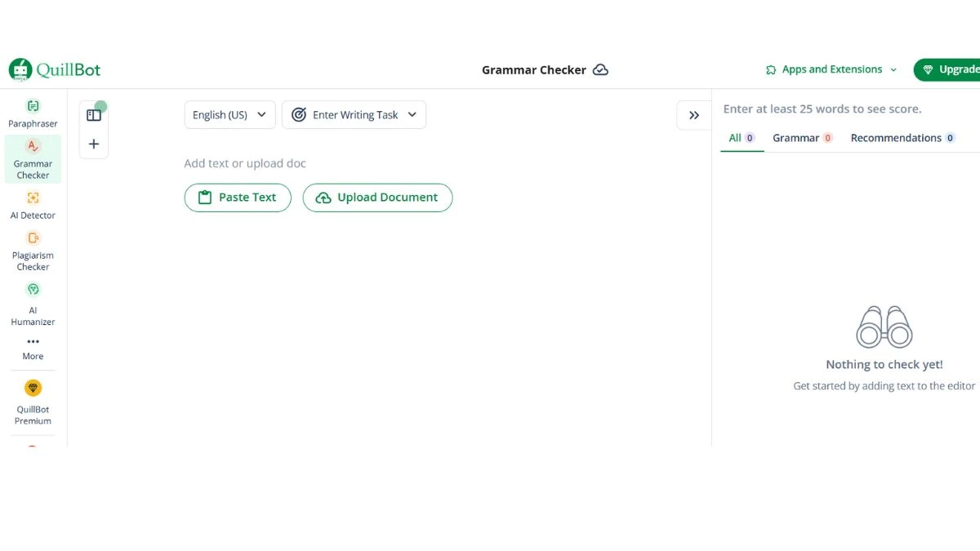Screen dimensions: 980x551
Task: Click the Upgrade button
Action: 947,70
